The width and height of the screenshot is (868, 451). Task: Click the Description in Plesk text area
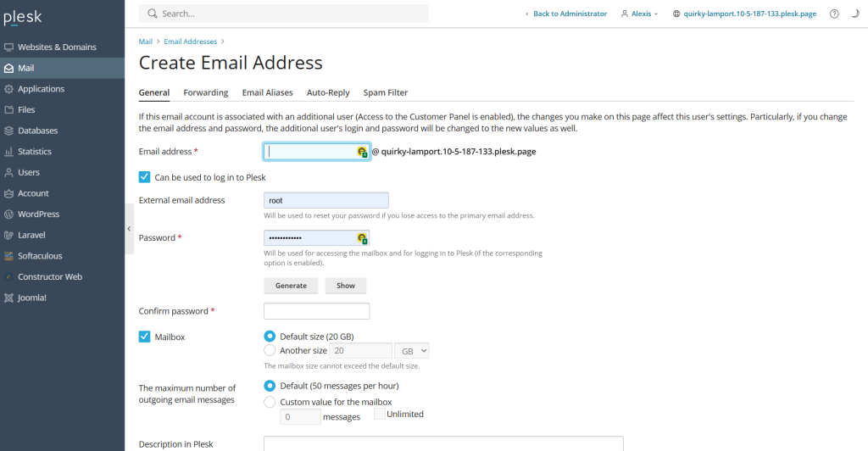[x=443, y=443]
